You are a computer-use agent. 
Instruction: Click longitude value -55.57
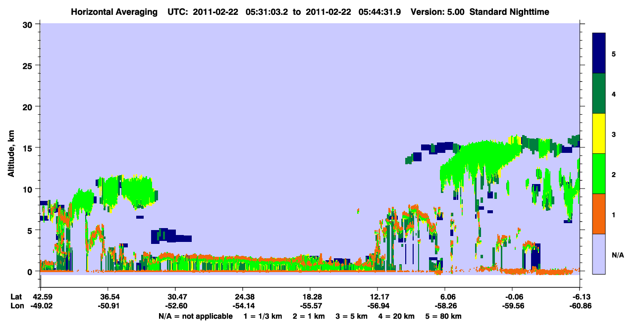[x=310, y=306]
